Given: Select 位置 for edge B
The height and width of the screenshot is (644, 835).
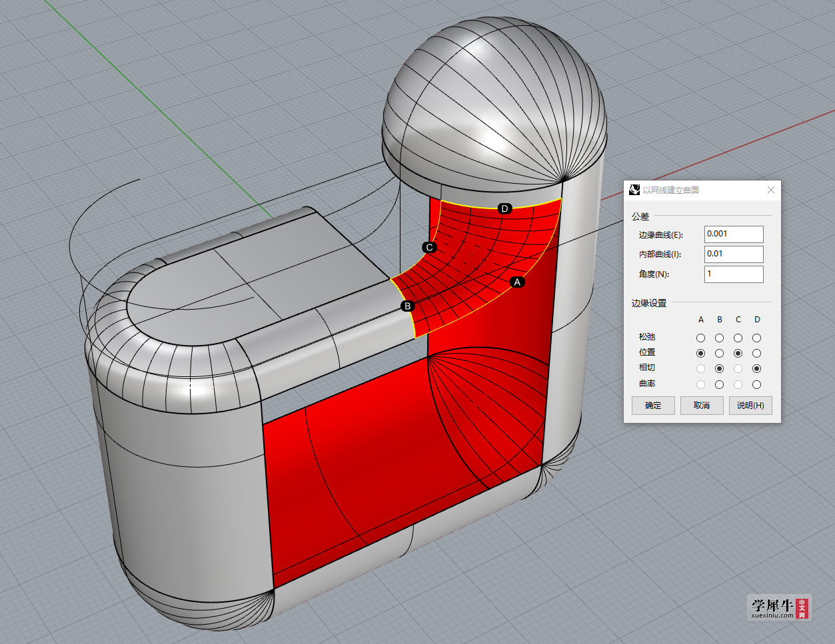Looking at the screenshot, I should click(x=719, y=353).
